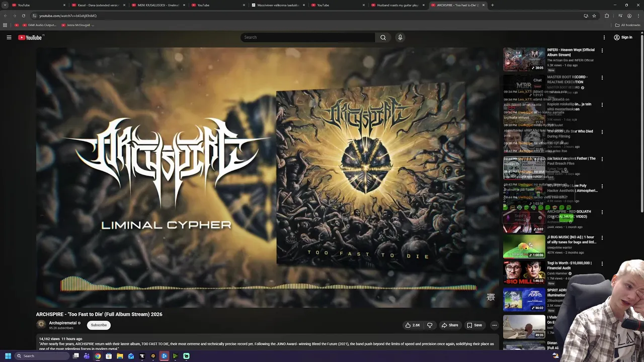Open options for 'Togi Is Worth' video
The height and width of the screenshot is (362, 644).
[x=602, y=263]
